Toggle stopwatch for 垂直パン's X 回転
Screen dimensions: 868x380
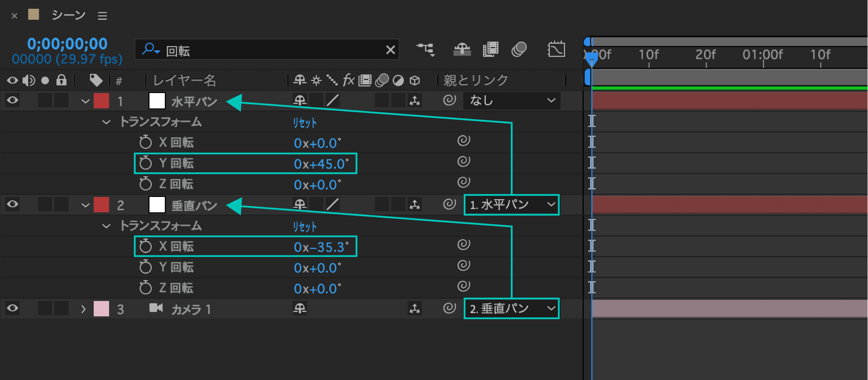click(146, 246)
